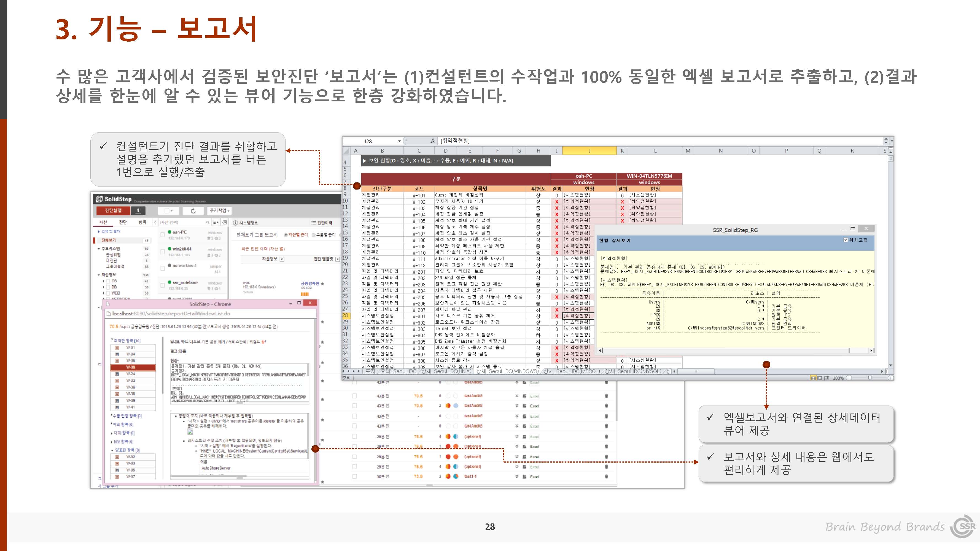Click the Excel Normal view icon in status bar

813,378
